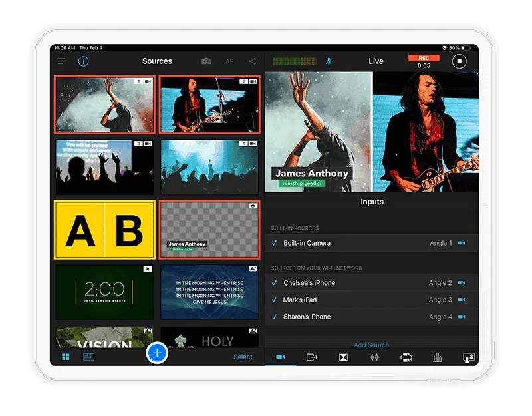Open the Outputs tab
Image resolution: width=532 pixels, height=416 pixels.
click(312, 357)
